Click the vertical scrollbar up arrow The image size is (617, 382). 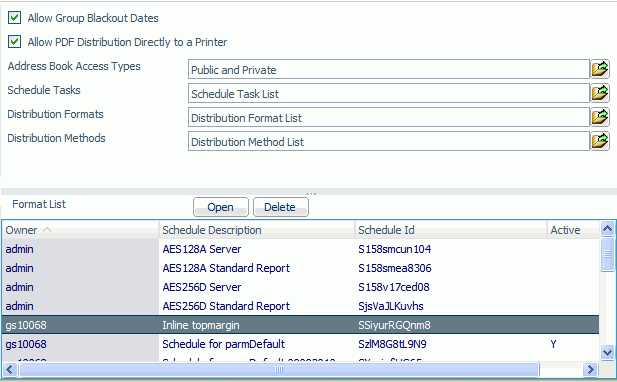607,228
